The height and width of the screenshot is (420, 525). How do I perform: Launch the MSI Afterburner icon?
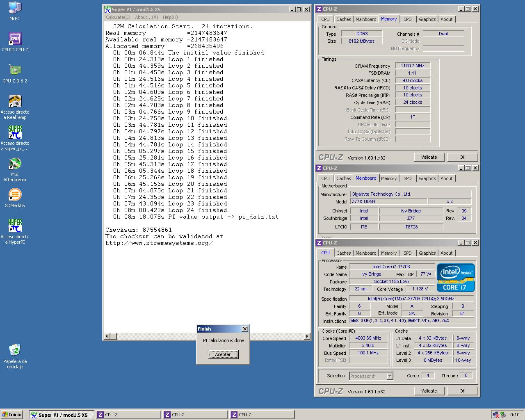[15, 164]
